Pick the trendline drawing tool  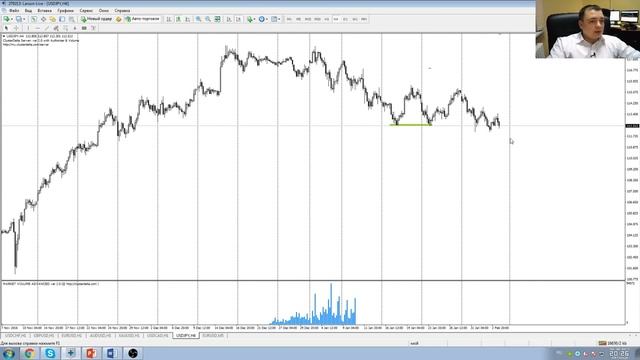pyautogui.click(x=47, y=28)
